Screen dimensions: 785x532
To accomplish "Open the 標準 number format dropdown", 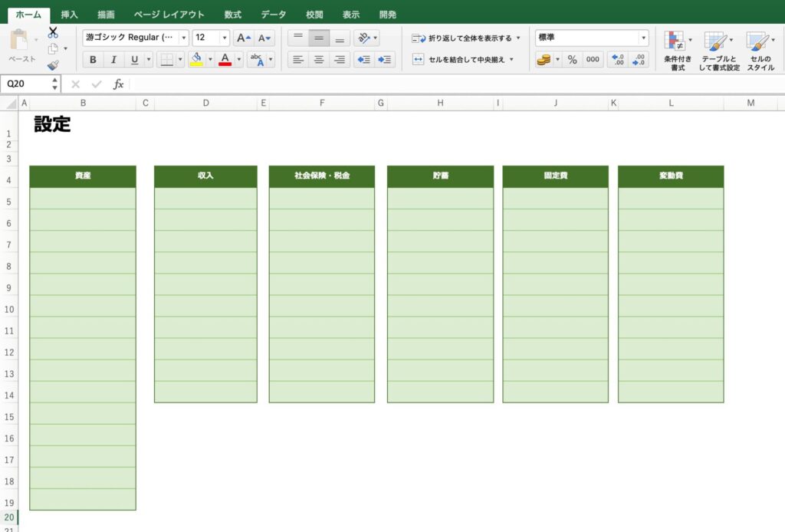I will [643, 38].
